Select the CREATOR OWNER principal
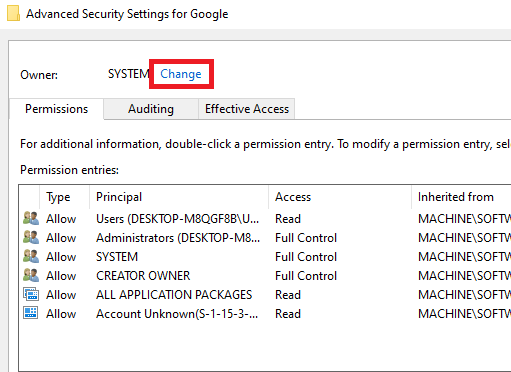Image resolution: width=511 pixels, height=372 pixels. point(143,276)
